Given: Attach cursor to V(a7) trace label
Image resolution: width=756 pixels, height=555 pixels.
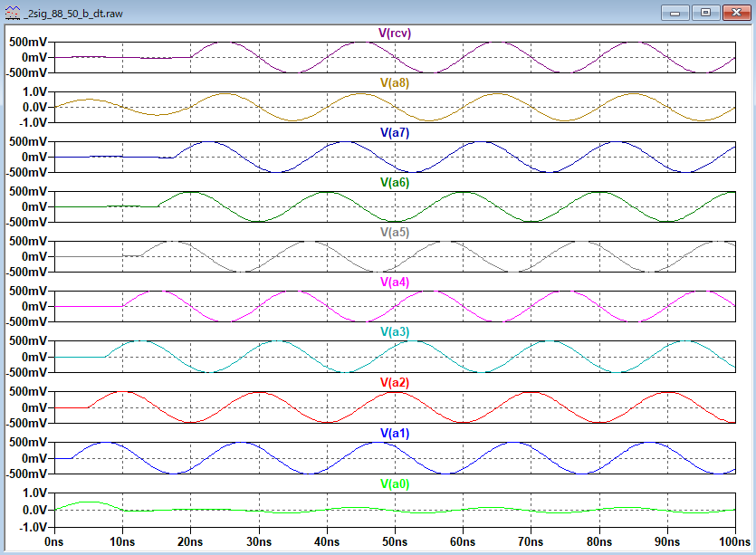Looking at the screenshot, I should pyautogui.click(x=395, y=133).
